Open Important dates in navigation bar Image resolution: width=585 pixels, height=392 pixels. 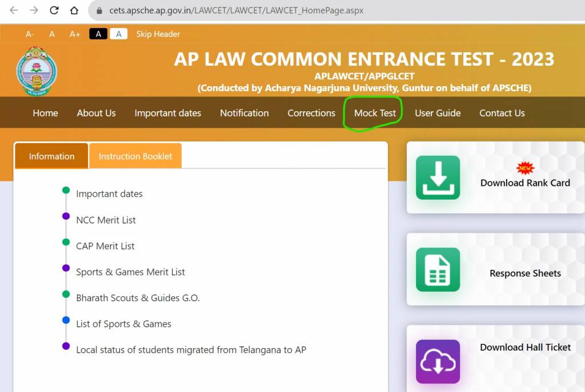168,113
